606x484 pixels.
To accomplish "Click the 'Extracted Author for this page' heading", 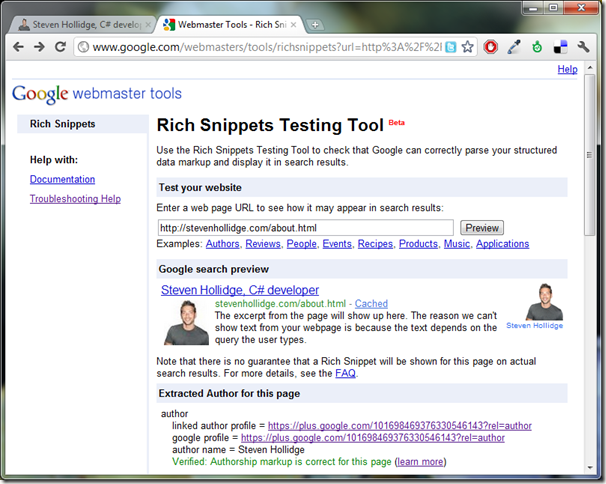I will coord(229,394).
